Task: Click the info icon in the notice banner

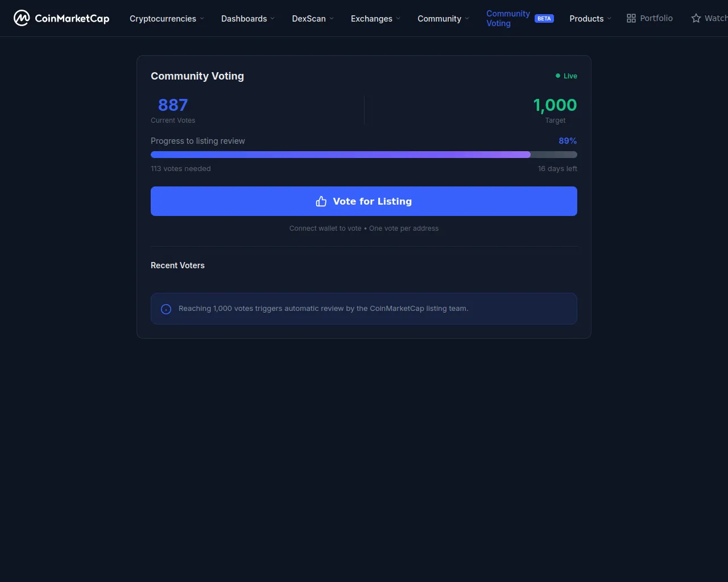Action: click(166, 309)
